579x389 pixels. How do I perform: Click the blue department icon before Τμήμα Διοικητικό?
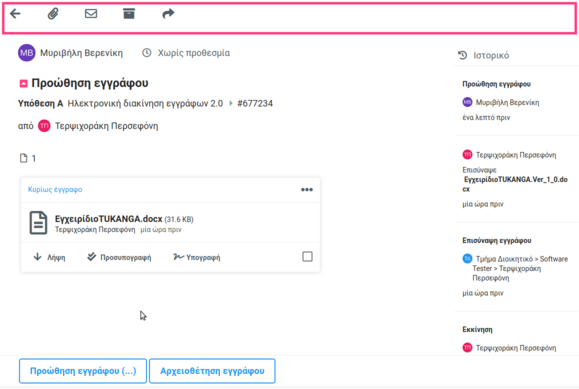[x=467, y=259]
